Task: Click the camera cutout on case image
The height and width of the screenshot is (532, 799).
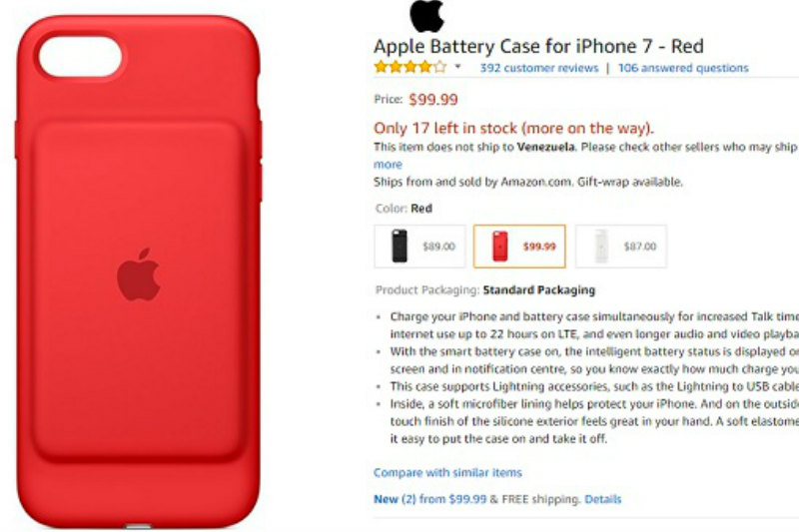Action: pos(80,56)
